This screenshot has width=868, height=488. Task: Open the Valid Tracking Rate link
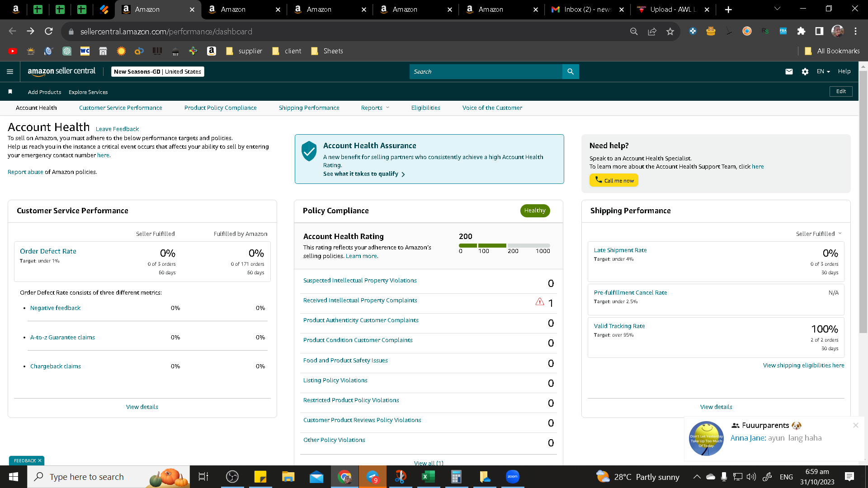pyautogui.click(x=619, y=326)
